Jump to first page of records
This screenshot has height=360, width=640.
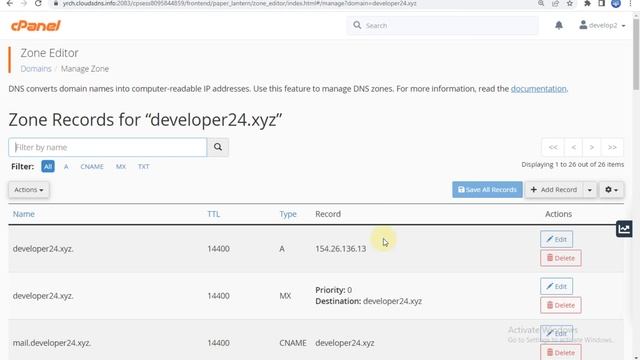click(553, 147)
